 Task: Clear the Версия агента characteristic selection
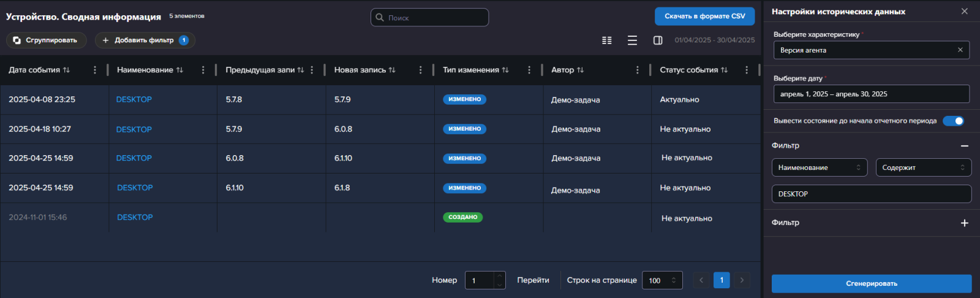[960, 50]
